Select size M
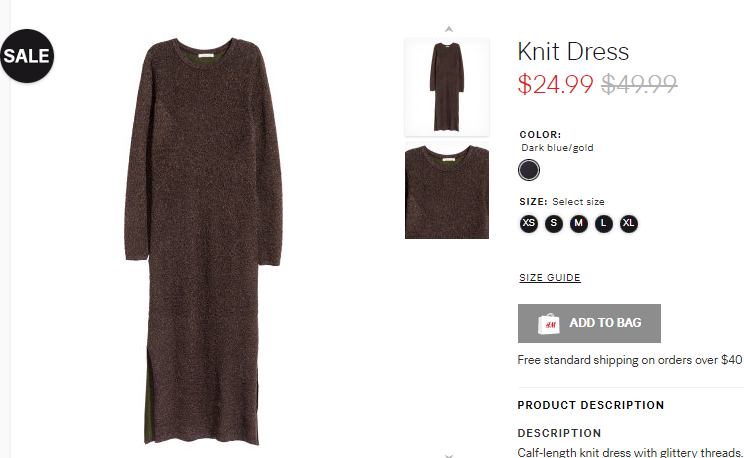The width and height of the screenshot is (744, 458). point(578,223)
